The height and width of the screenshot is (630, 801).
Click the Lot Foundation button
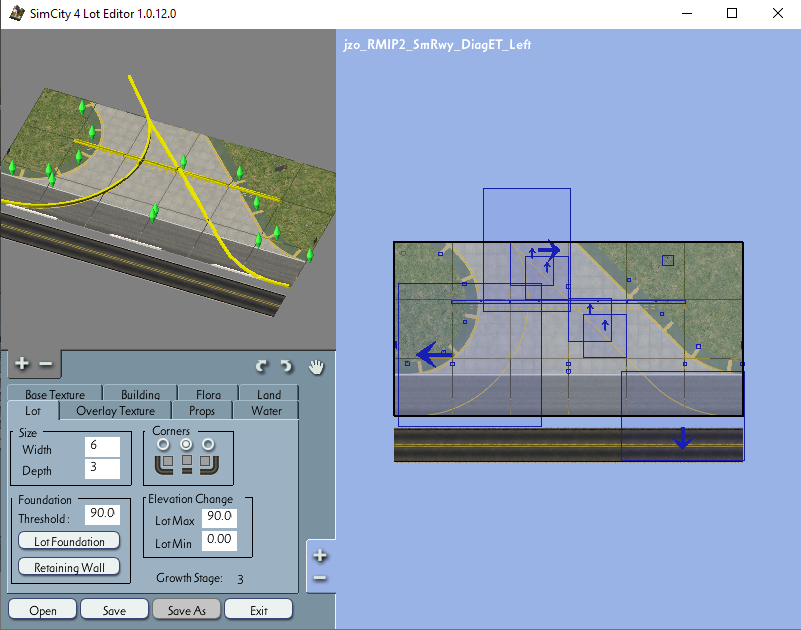click(x=69, y=541)
